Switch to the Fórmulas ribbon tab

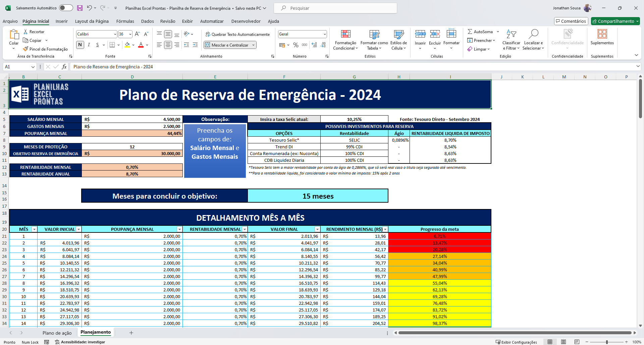pyautogui.click(x=125, y=21)
